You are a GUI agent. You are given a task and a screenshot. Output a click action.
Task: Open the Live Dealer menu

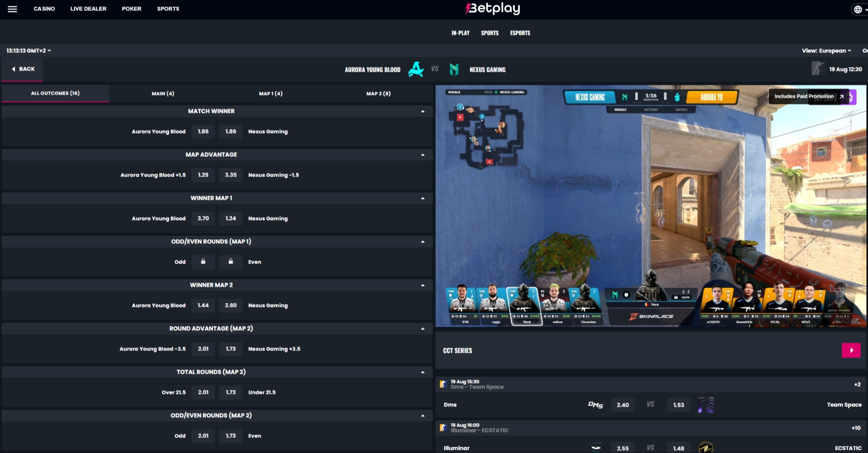click(x=88, y=9)
